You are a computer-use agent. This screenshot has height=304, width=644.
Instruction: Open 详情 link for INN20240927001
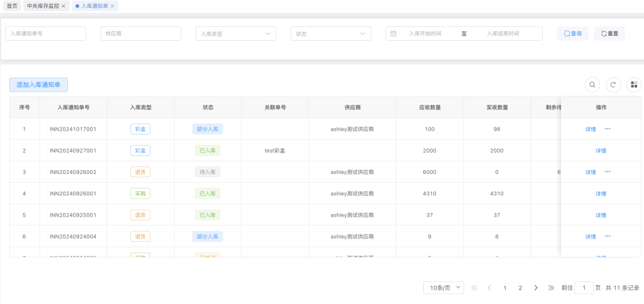pyautogui.click(x=601, y=151)
